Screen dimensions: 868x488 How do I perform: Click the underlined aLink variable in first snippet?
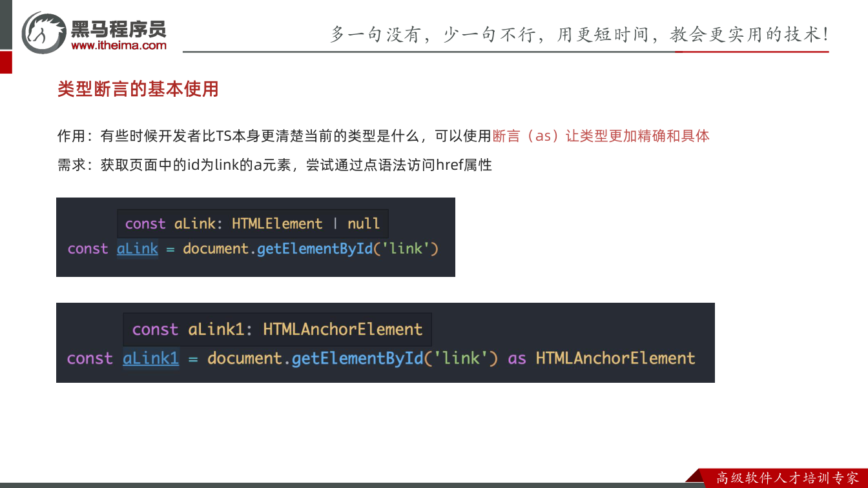(137, 249)
